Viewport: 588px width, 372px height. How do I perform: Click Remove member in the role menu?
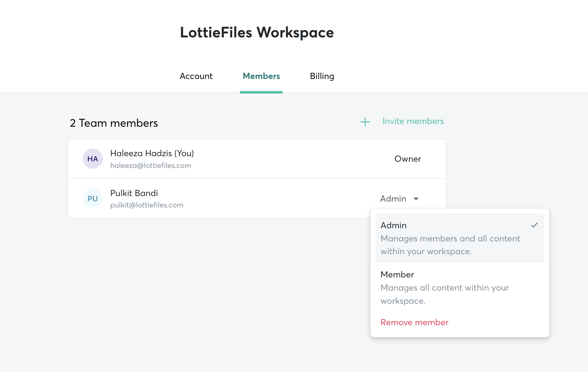tap(415, 322)
